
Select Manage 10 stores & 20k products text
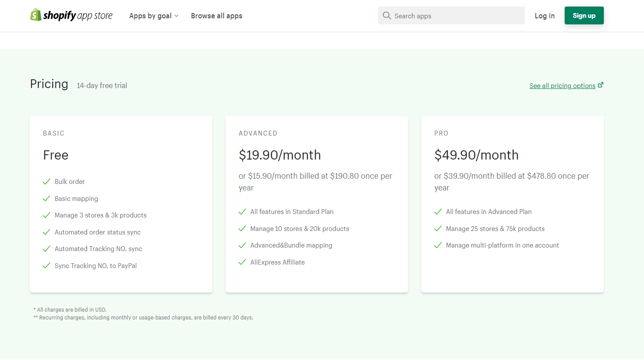click(300, 229)
